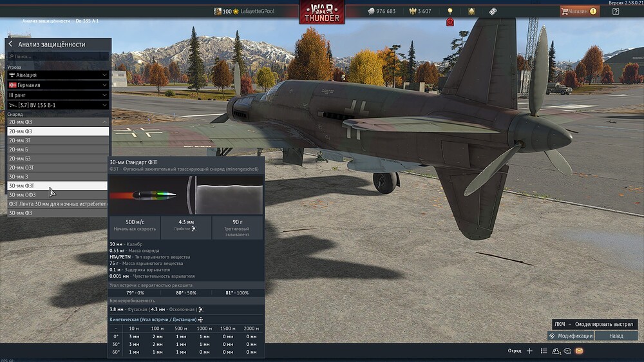
Task: Collapse the 20-мм ФЗ shell dropdown
Action: point(58,122)
